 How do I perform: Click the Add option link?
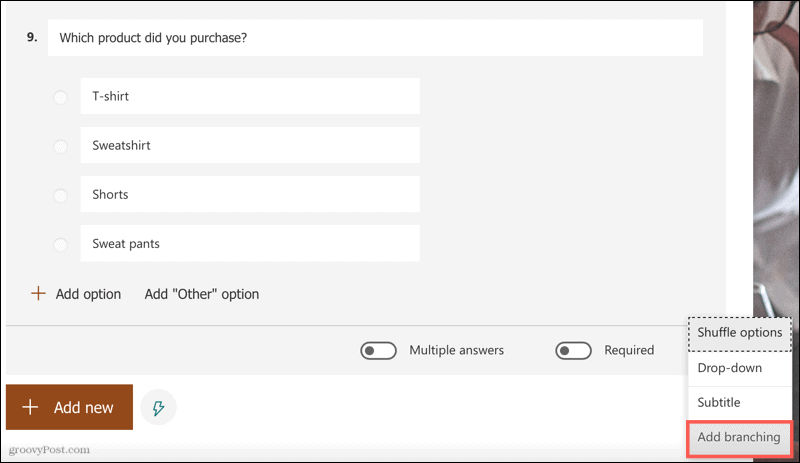(88, 294)
